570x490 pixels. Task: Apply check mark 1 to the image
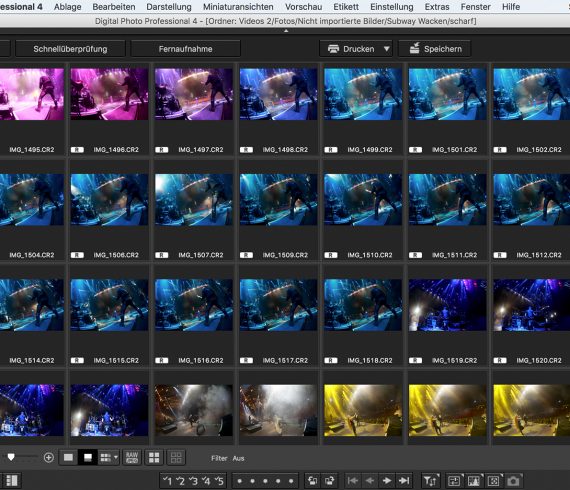(168, 481)
